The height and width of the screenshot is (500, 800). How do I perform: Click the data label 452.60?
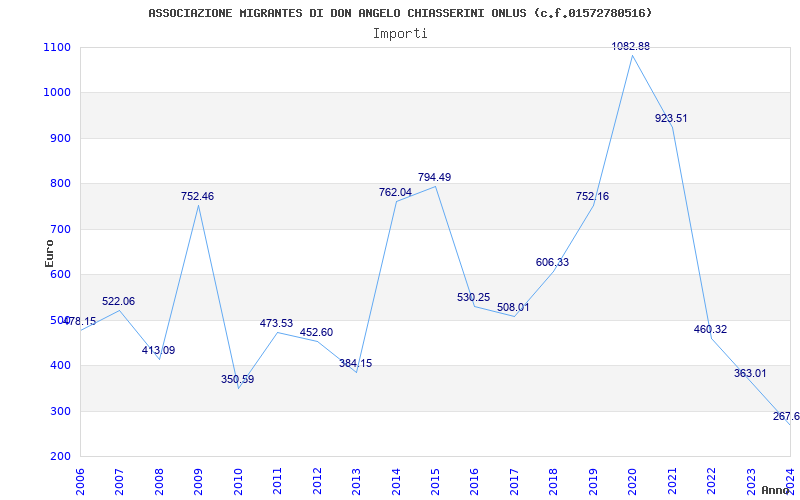[316, 333]
